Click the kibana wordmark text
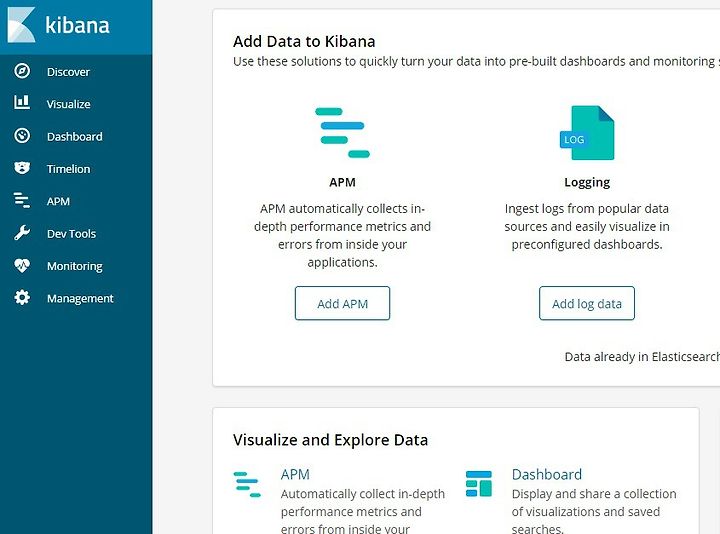 (77, 25)
